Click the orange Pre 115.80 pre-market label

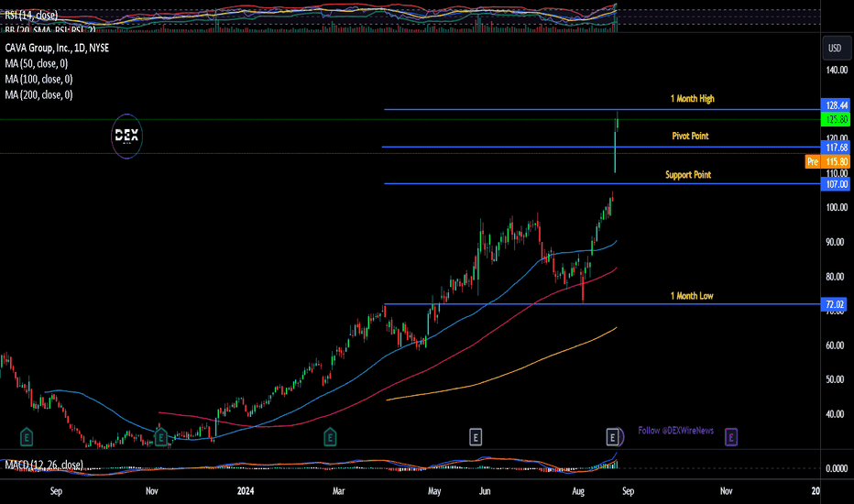click(827, 162)
